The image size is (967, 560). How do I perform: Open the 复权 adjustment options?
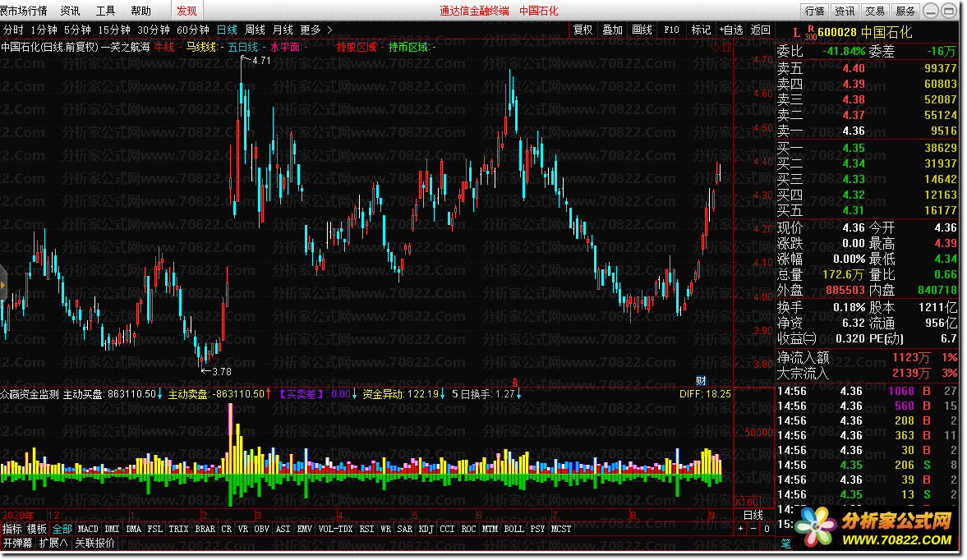pyautogui.click(x=583, y=30)
